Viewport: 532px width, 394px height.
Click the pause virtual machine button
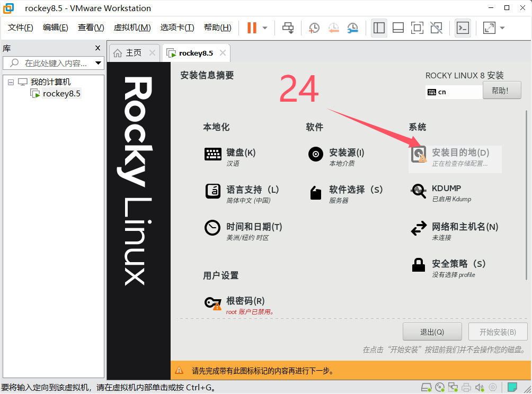click(x=252, y=28)
